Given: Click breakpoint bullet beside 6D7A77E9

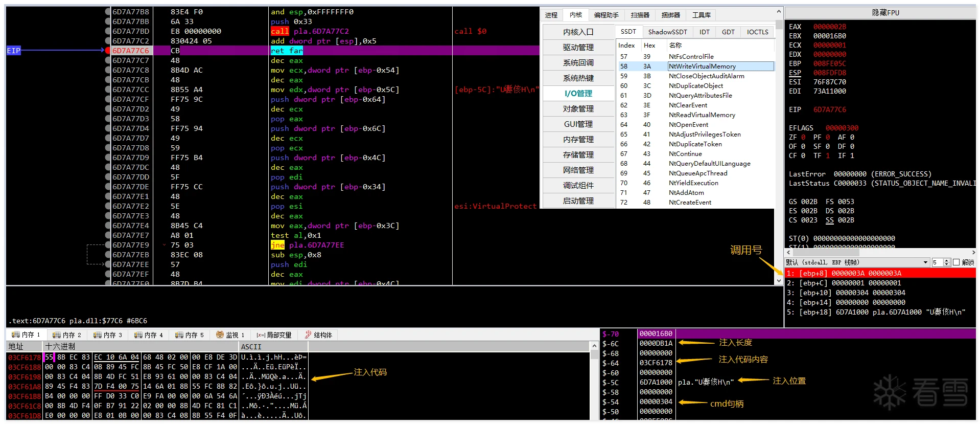Looking at the screenshot, I should [x=108, y=245].
